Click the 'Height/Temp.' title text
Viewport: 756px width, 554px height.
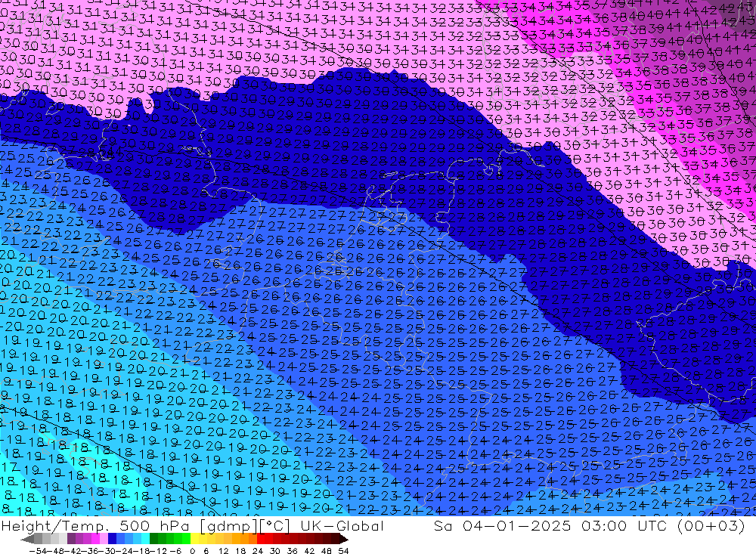click(55, 525)
